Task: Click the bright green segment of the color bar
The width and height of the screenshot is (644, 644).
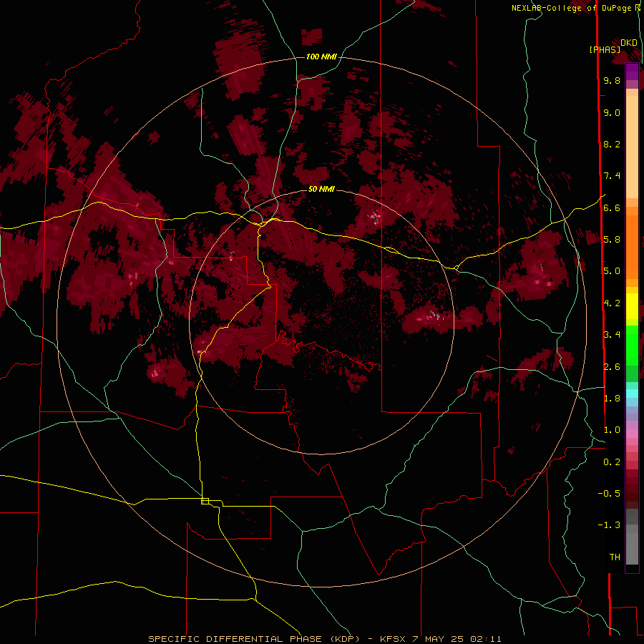Action: tap(632, 345)
